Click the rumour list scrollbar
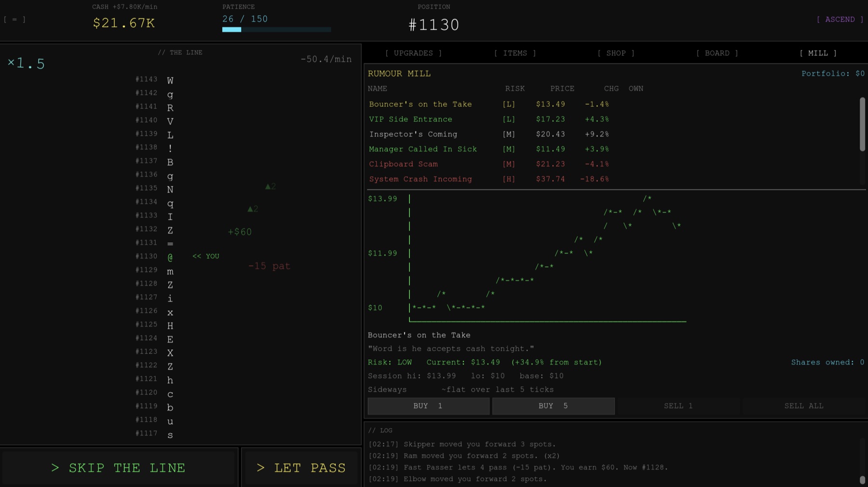This screenshot has height=487, width=868. point(862,124)
